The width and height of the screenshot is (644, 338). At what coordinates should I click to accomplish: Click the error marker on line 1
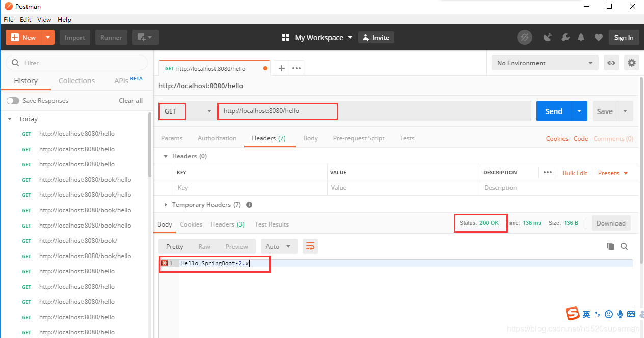164,263
